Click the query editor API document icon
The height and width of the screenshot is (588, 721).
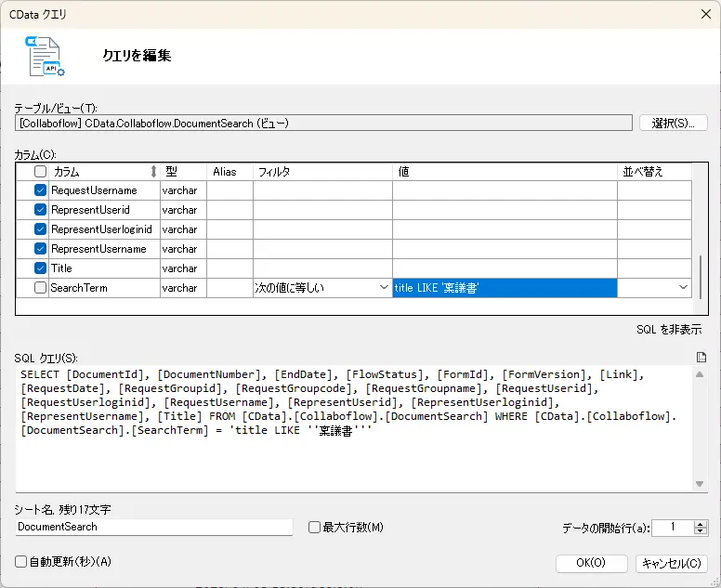(x=45, y=56)
